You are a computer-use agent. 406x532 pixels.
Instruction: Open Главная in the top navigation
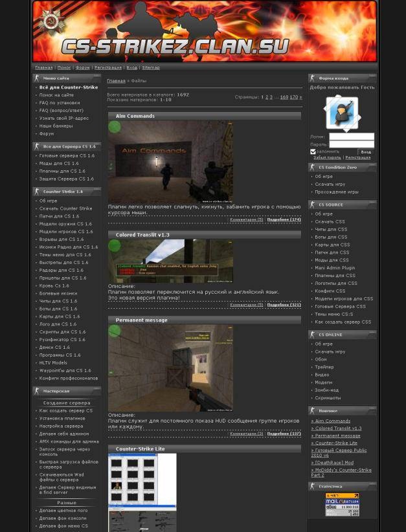click(x=44, y=67)
